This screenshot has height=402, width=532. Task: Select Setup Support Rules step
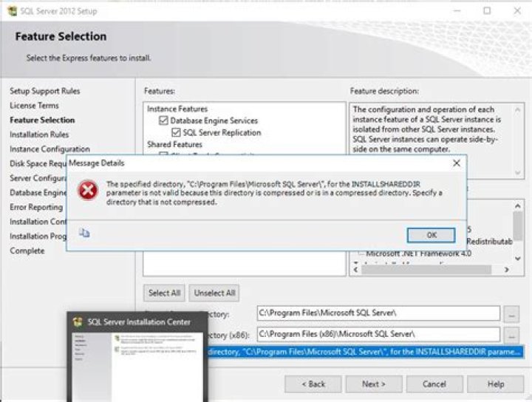pyautogui.click(x=45, y=91)
